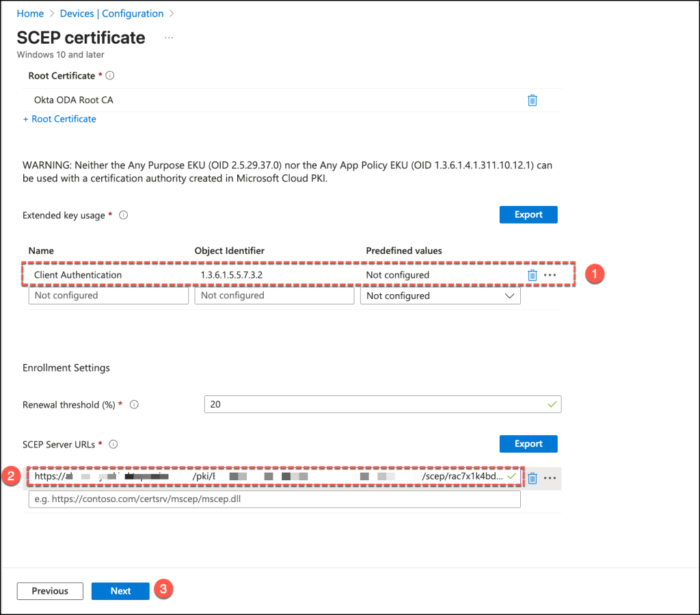The width and height of the screenshot is (700, 615).
Task: Open more options for Client Authentication row
Action: click(x=550, y=275)
